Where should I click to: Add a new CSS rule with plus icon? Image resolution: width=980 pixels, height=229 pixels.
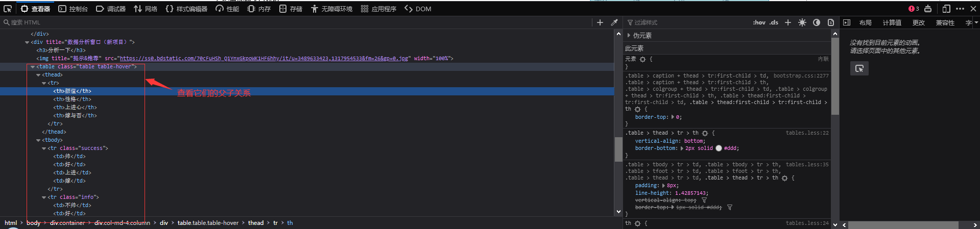788,22
